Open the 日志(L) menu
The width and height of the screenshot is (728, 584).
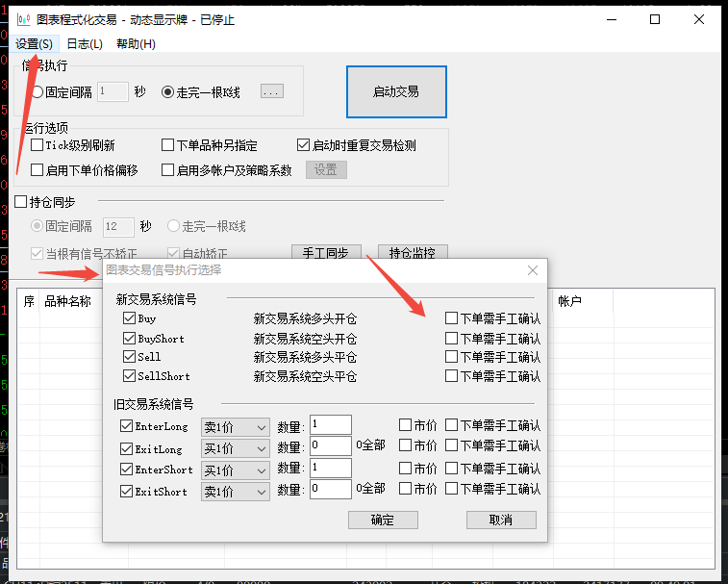(x=85, y=44)
